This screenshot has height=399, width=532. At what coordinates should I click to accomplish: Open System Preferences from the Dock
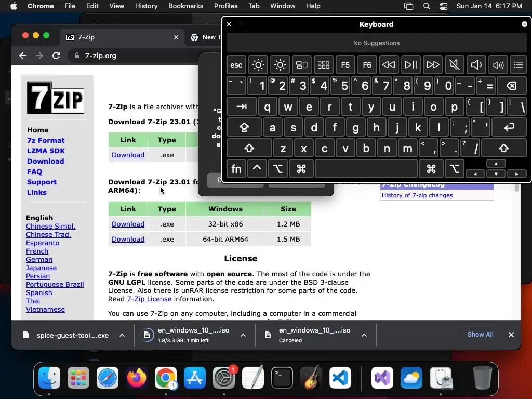click(224, 378)
